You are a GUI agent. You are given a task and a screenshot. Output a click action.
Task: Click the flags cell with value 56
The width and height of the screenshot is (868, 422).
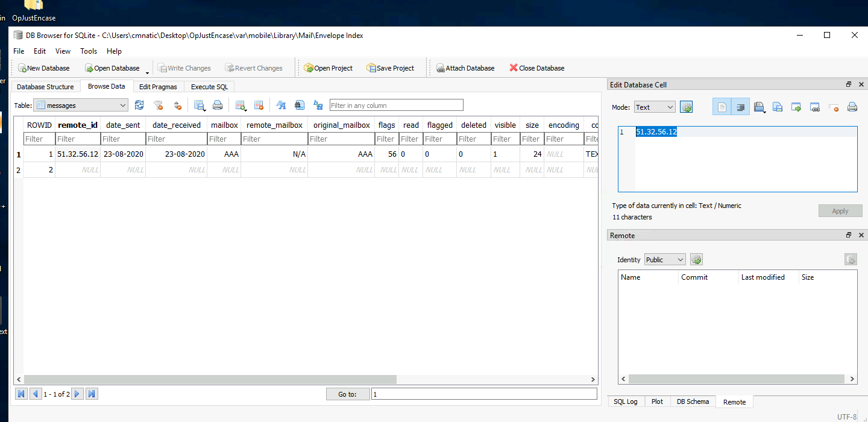coord(386,154)
